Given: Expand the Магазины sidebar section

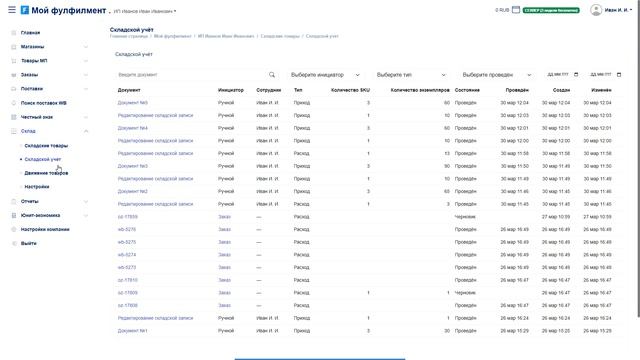Looking at the screenshot, I should [x=86, y=47].
